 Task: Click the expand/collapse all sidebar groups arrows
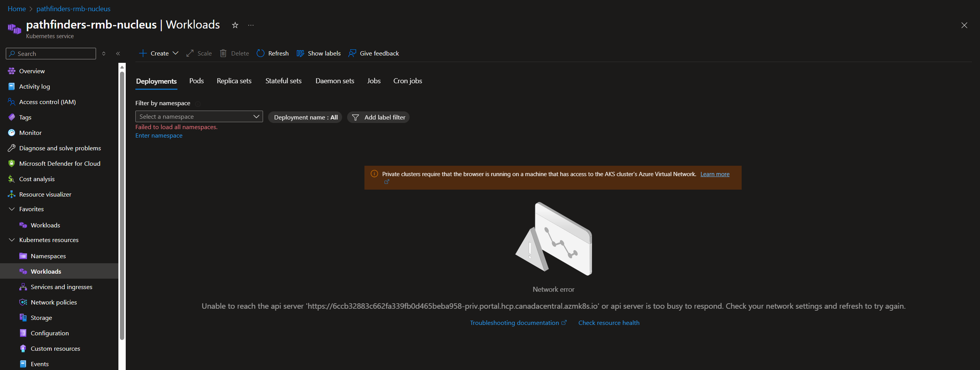pyautogui.click(x=104, y=54)
